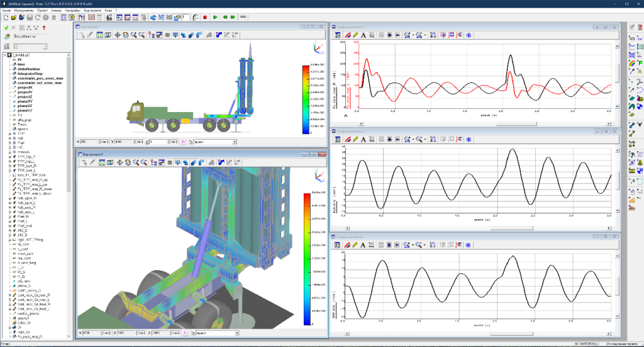Click the green rewind double-arrow button

[x=225, y=17]
